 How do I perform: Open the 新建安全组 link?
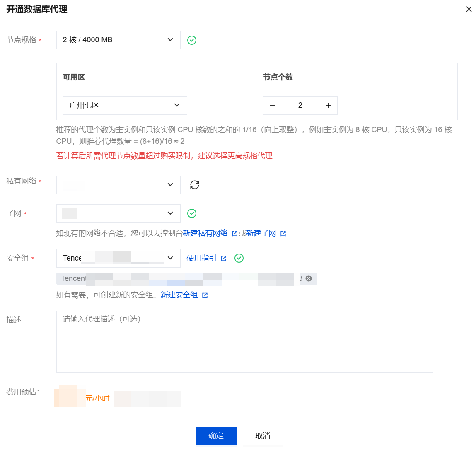click(179, 295)
